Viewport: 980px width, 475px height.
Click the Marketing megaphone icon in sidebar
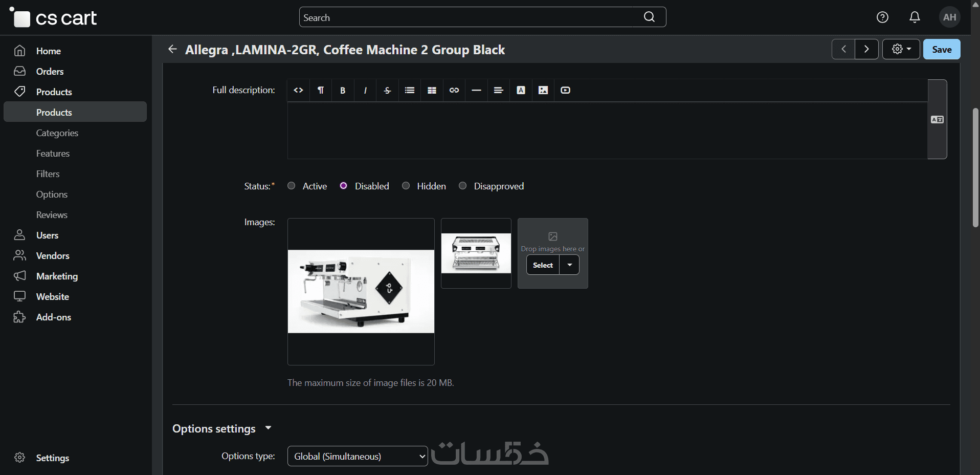[x=20, y=276]
